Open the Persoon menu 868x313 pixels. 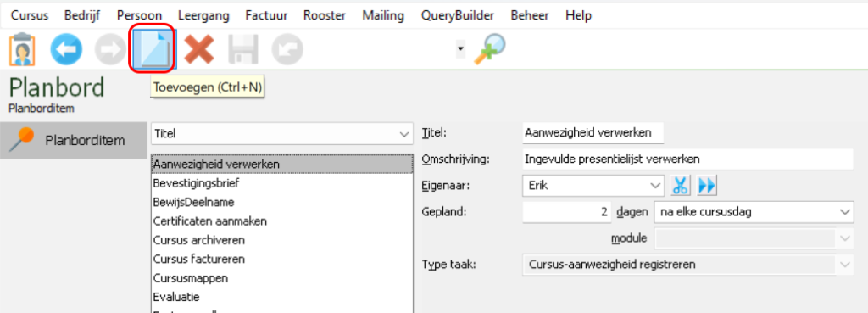[140, 15]
